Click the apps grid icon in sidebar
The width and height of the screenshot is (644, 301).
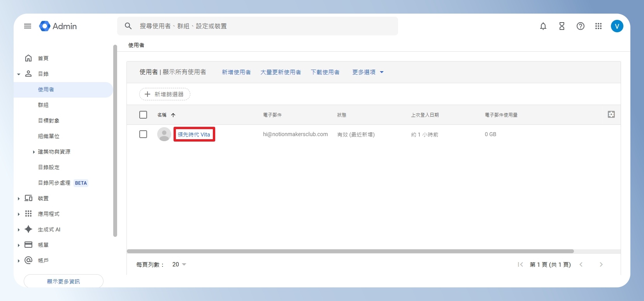(x=28, y=214)
